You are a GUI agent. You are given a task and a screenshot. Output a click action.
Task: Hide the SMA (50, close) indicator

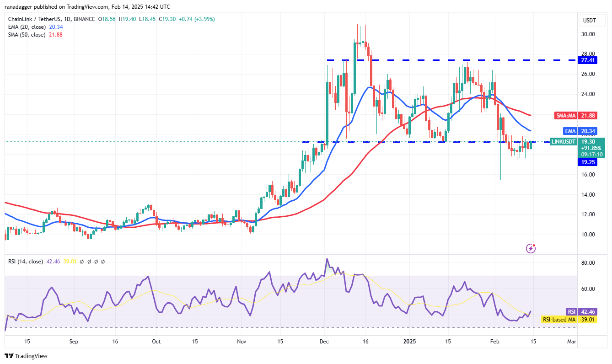(x=25, y=35)
